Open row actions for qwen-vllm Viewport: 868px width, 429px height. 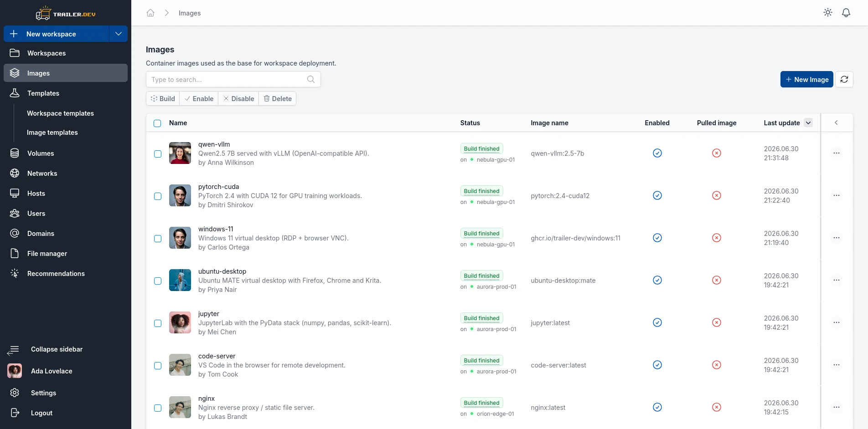tap(837, 153)
